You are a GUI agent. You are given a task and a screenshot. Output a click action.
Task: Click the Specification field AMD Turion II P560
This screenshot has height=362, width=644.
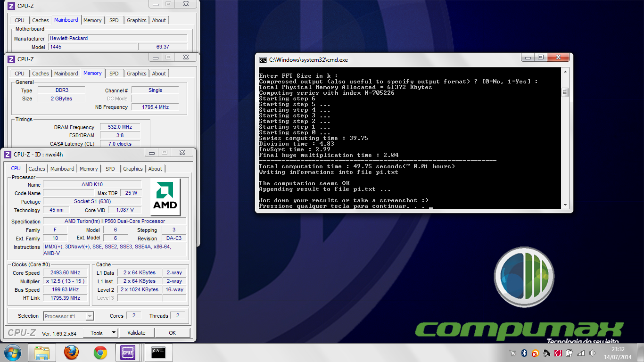(x=115, y=222)
